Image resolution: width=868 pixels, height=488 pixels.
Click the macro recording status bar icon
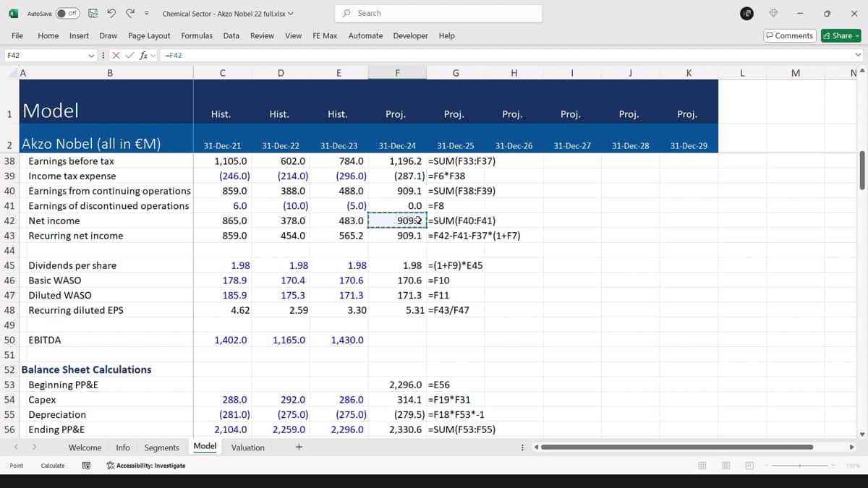point(86,466)
